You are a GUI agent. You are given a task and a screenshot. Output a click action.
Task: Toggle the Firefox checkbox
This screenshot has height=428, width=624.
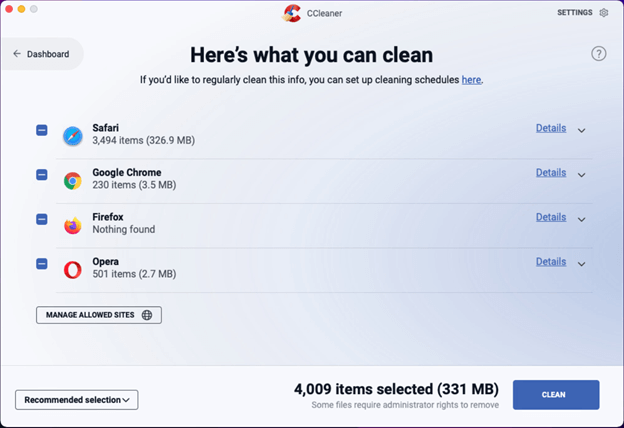[42, 219]
